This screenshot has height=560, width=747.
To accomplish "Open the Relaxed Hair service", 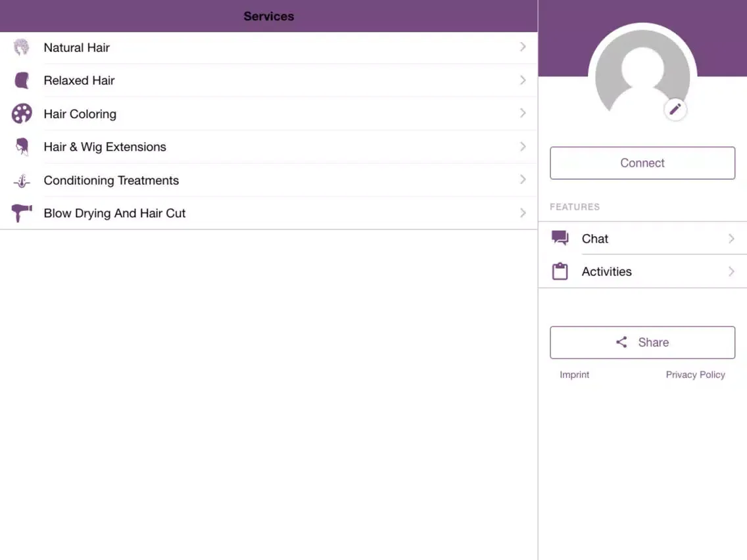I will click(80, 81).
